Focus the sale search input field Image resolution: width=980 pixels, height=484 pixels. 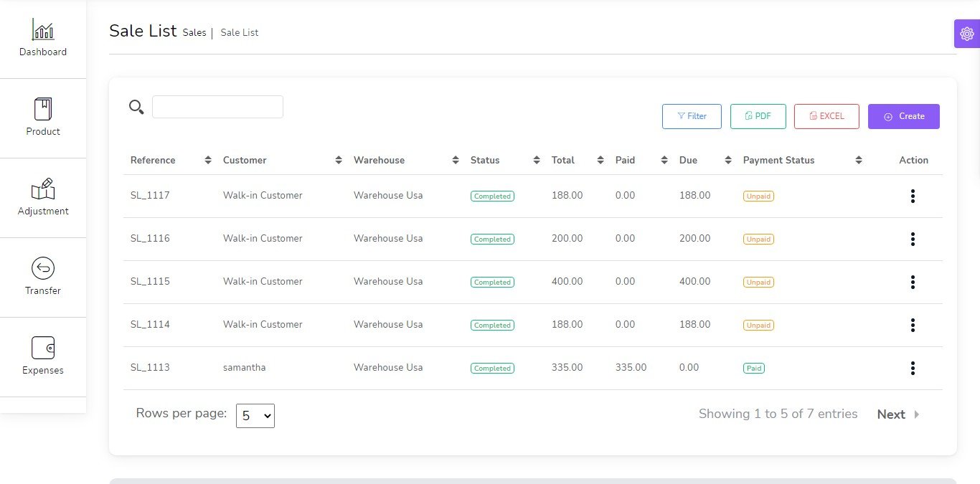coord(217,107)
